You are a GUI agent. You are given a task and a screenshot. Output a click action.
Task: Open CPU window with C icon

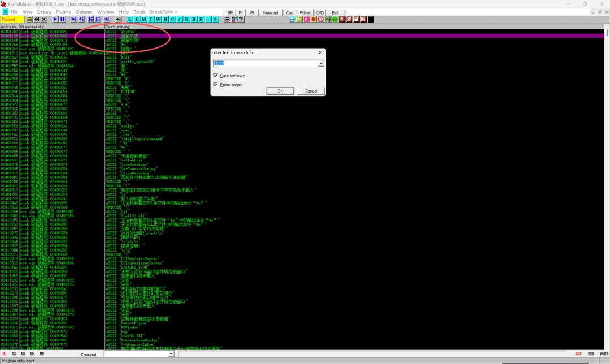click(173, 19)
